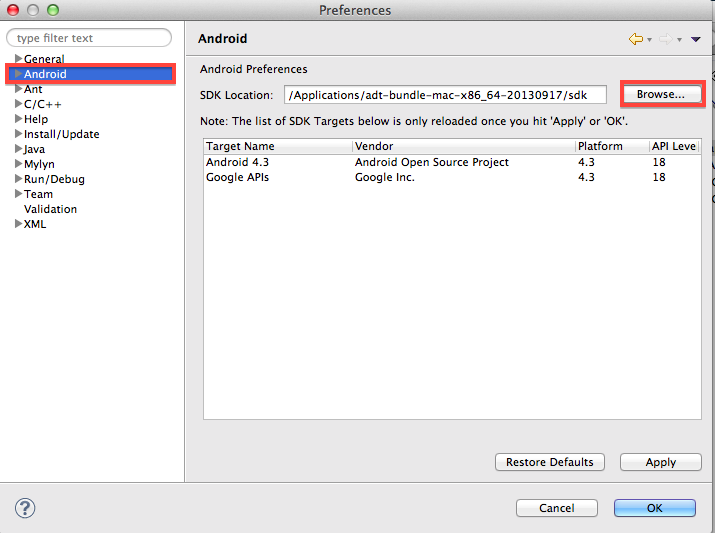Expand the Ant preferences node
This screenshot has height=533, width=715.
point(19,88)
